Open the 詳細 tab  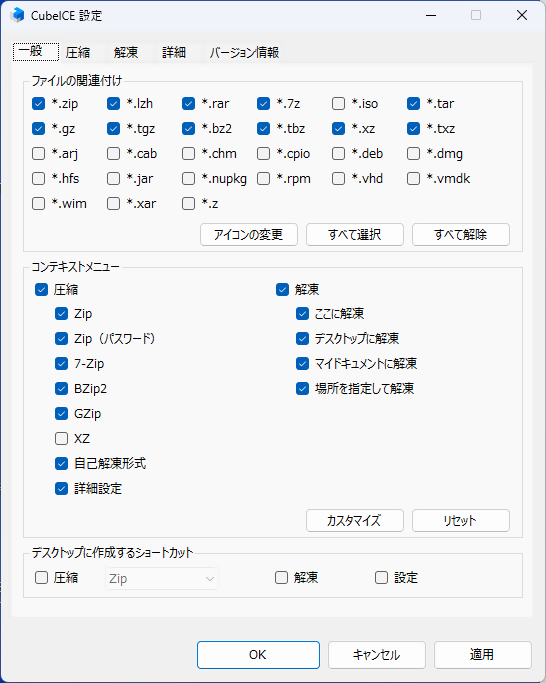pos(174,53)
